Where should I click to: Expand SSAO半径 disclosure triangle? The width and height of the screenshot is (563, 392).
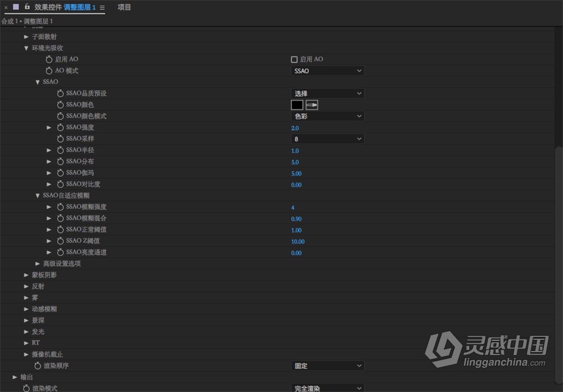tap(49, 150)
